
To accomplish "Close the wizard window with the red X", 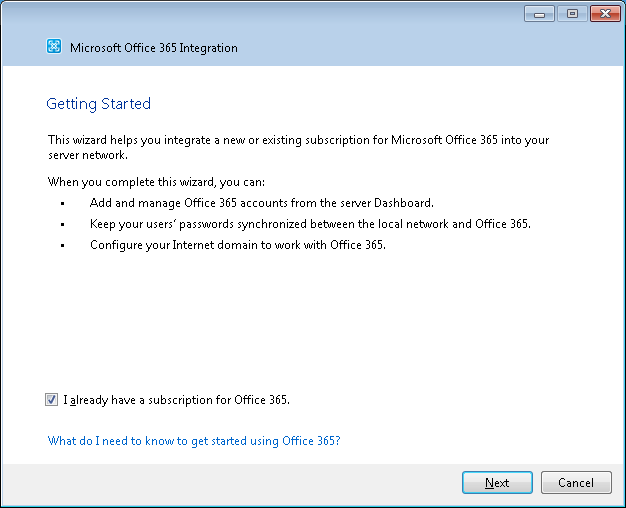I will 605,14.
